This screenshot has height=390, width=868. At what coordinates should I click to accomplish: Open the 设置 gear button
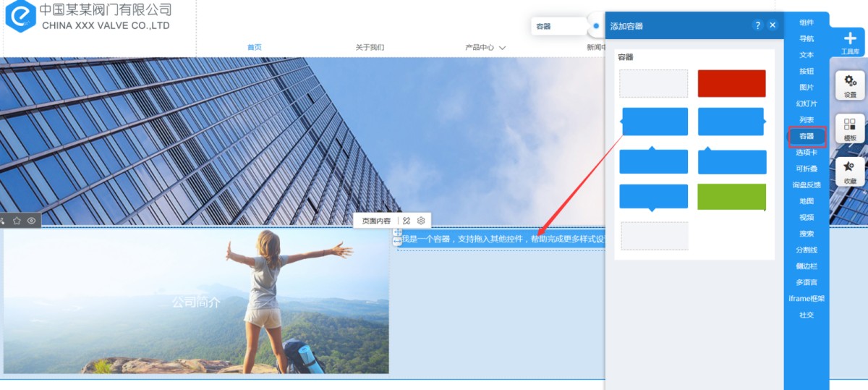850,85
